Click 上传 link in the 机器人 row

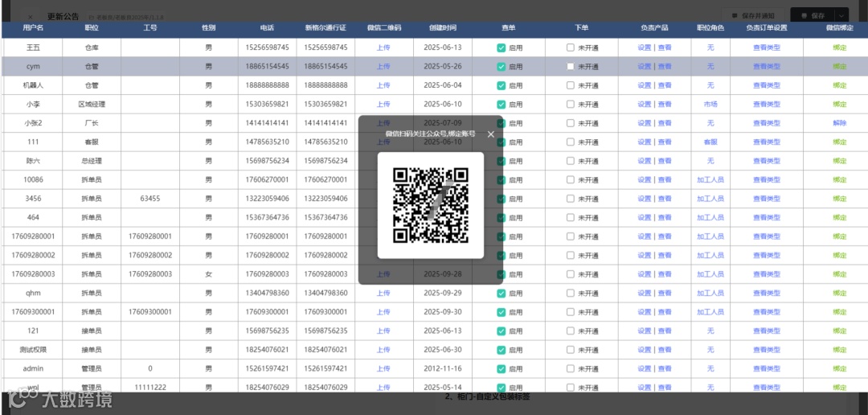pyautogui.click(x=383, y=85)
